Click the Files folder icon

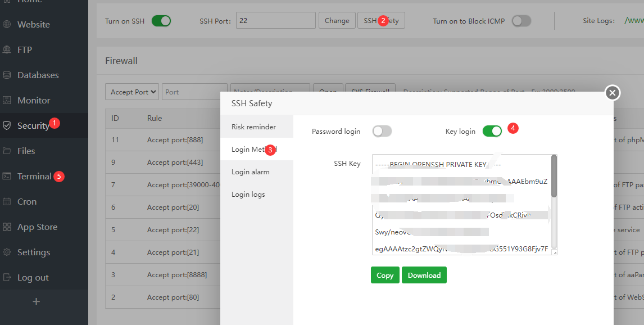click(x=7, y=151)
